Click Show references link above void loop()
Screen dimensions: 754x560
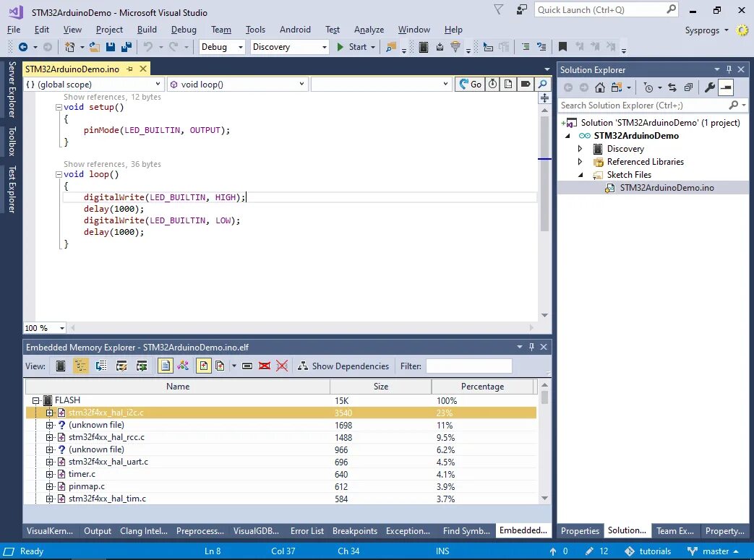tap(94, 164)
